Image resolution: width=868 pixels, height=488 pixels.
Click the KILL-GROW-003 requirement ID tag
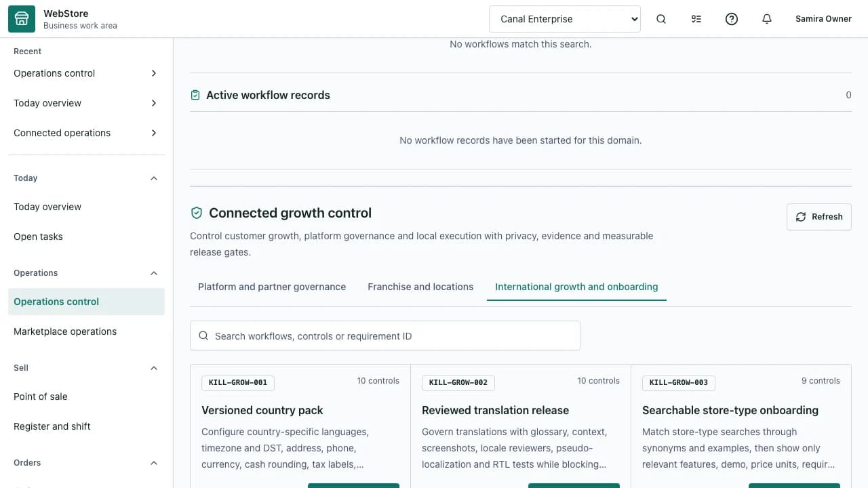(x=679, y=382)
